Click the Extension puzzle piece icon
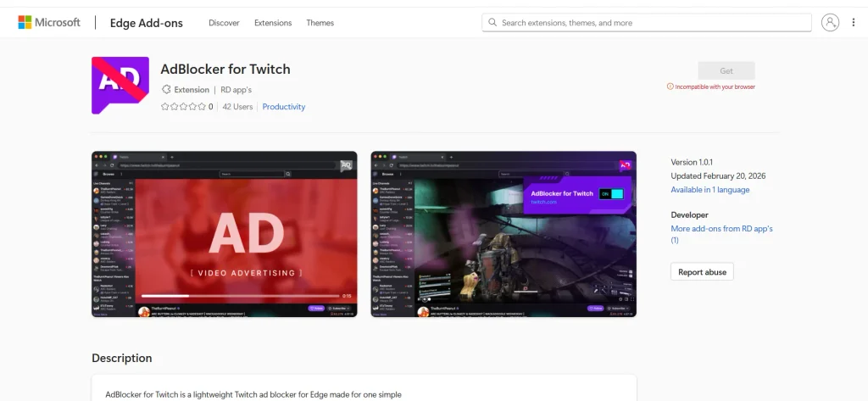 coord(166,90)
